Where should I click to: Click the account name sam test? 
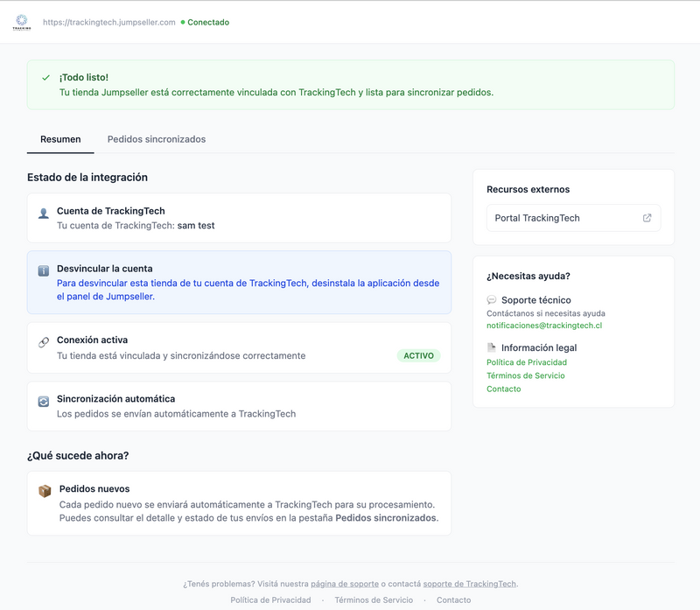[x=196, y=226]
